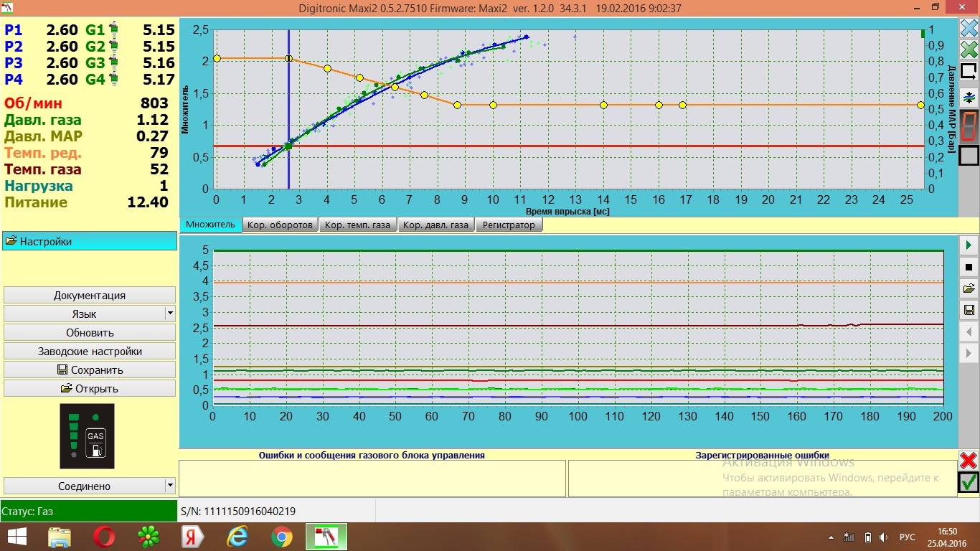Click the empty gray square button beside the chart
980x551 pixels.
(x=969, y=155)
